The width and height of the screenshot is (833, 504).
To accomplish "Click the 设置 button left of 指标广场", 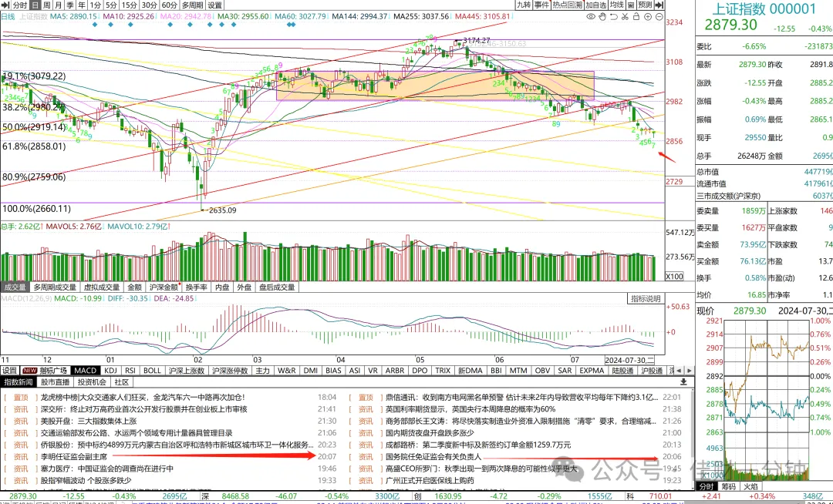I will [9, 371].
